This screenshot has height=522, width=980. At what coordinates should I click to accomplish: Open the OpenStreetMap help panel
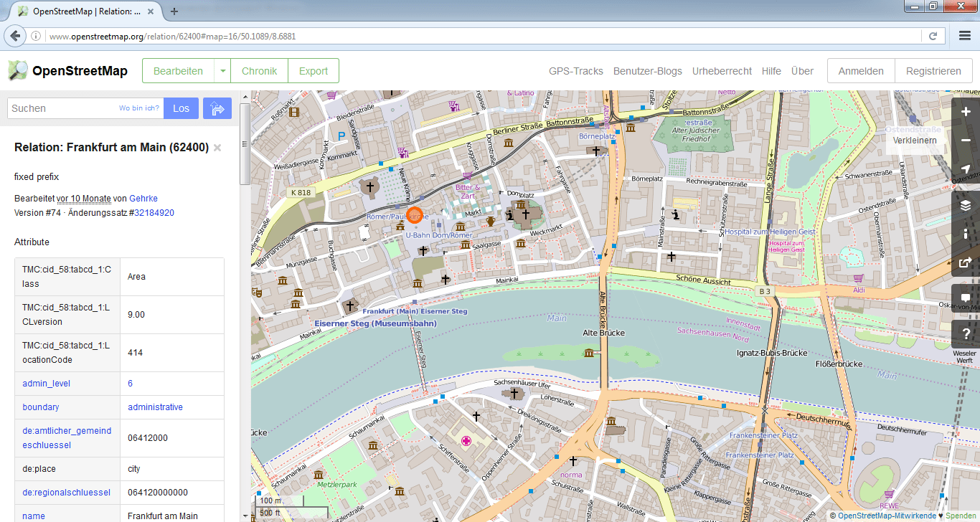click(x=966, y=333)
